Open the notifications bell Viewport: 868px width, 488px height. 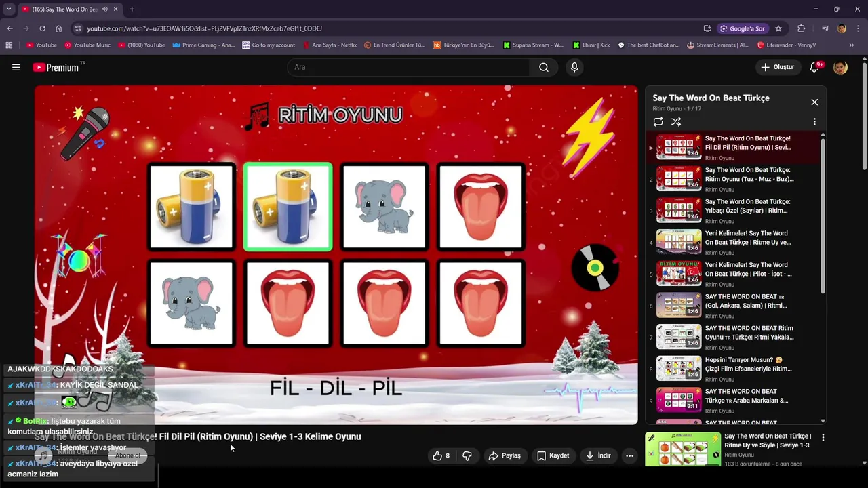(815, 67)
